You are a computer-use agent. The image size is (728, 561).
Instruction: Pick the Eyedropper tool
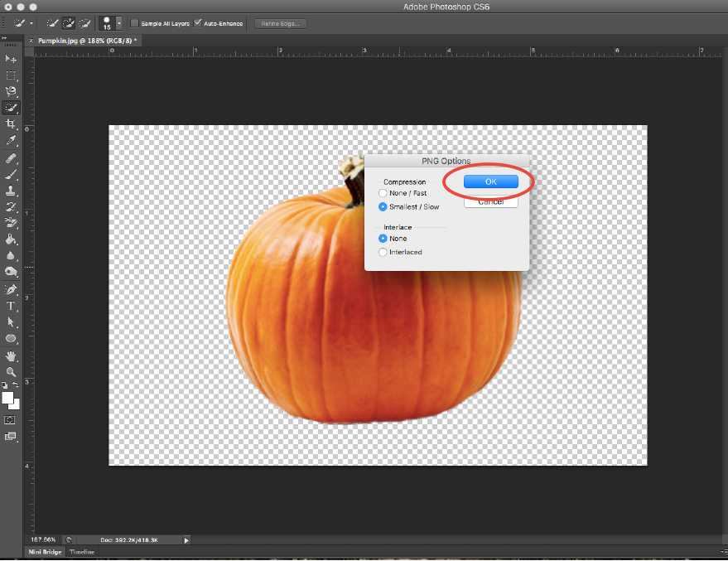coord(11,140)
